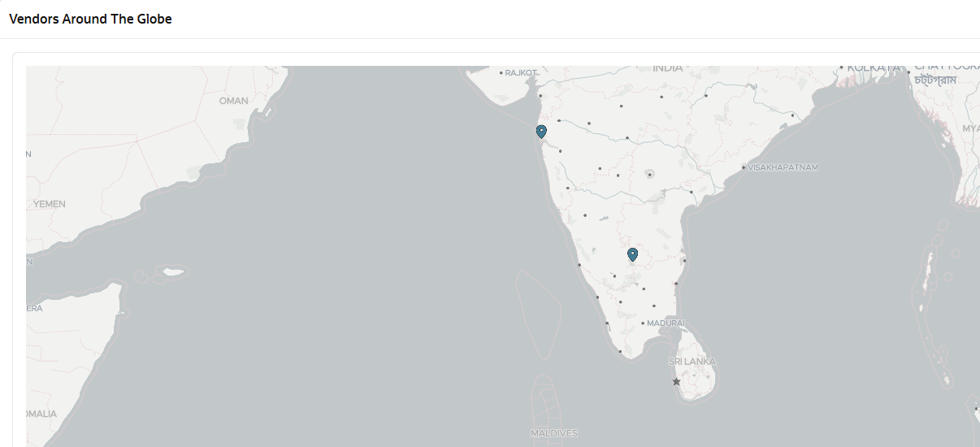Click the RAJKOT city label
The image size is (980, 447).
click(522, 73)
